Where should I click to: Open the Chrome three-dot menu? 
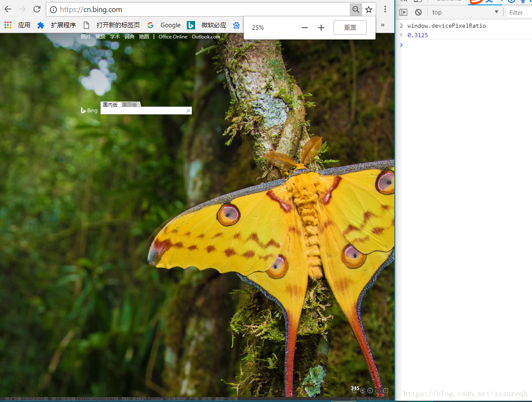(385, 9)
